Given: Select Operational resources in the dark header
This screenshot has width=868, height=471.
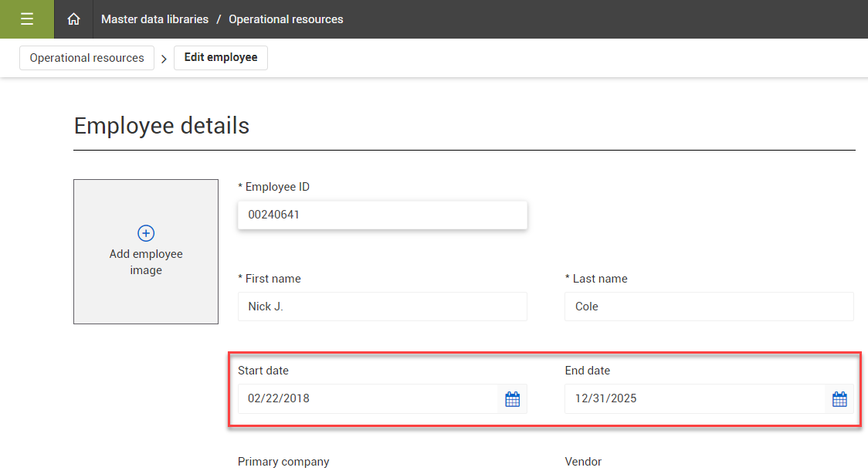Looking at the screenshot, I should [286, 19].
